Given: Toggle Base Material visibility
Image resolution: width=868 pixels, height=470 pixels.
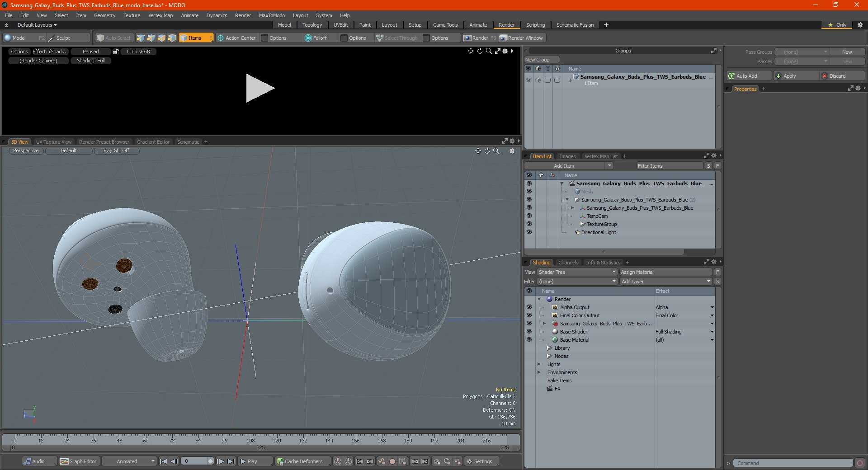Looking at the screenshot, I should [x=529, y=340].
